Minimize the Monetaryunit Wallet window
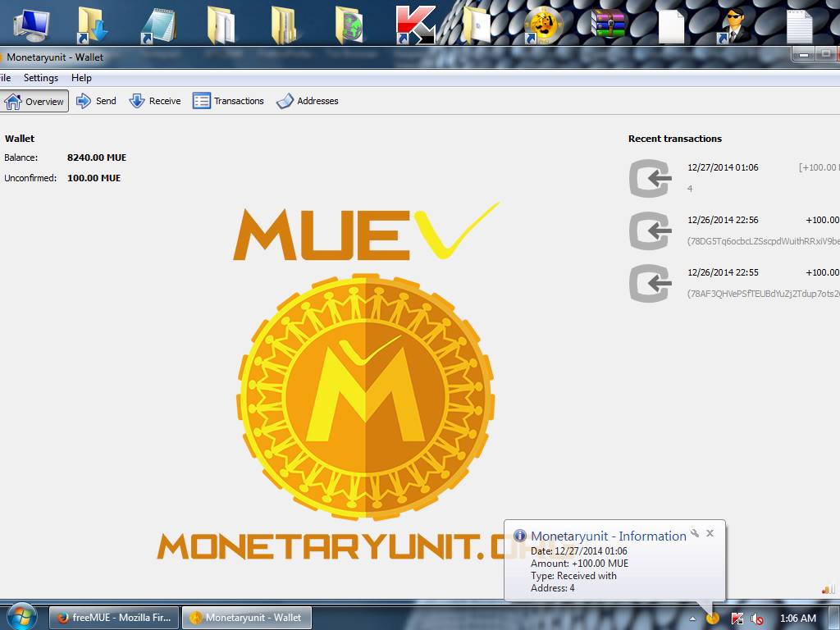Viewport: 840px width, 630px height. click(x=804, y=54)
